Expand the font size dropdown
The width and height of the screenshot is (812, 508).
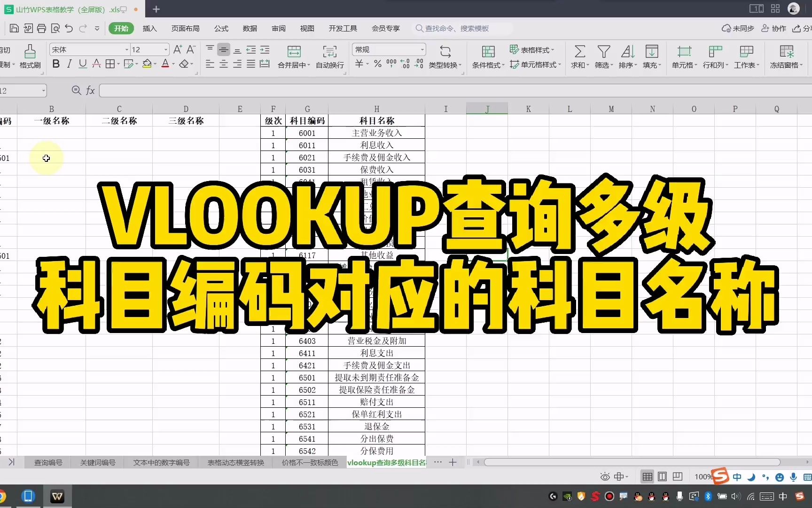165,49
